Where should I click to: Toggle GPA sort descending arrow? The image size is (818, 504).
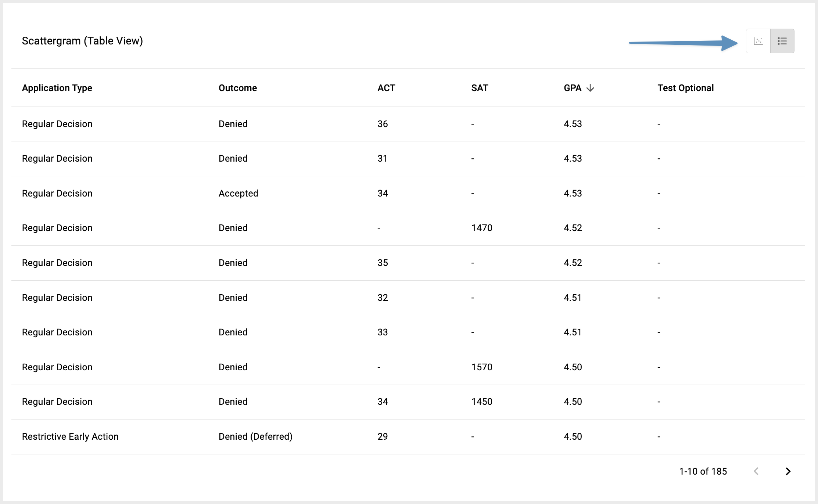pyautogui.click(x=590, y=88)
